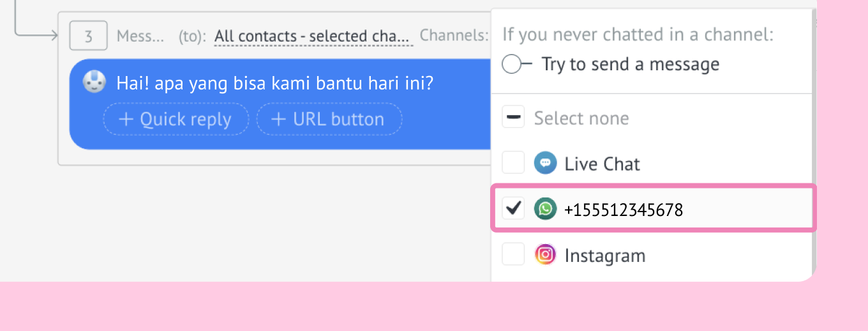Open the All contacts - selected channels dropdown
The width and height of the screenshot is (868, 331).
click(x=313, y=36)
